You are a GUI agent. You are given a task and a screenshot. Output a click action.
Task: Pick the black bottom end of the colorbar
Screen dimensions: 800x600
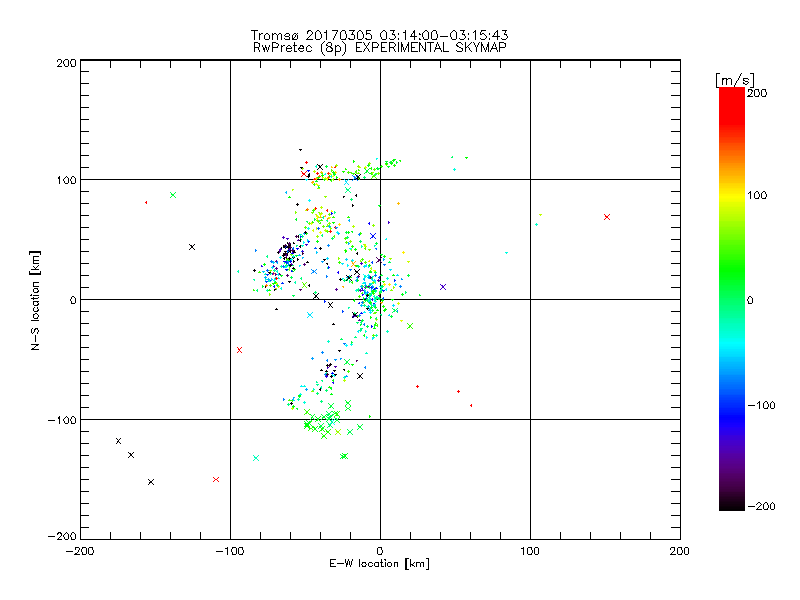pos(732,504)
